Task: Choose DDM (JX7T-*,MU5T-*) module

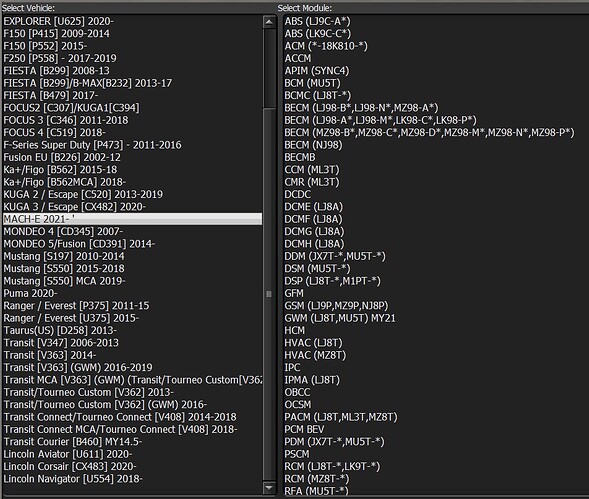Action: [335, 256]
